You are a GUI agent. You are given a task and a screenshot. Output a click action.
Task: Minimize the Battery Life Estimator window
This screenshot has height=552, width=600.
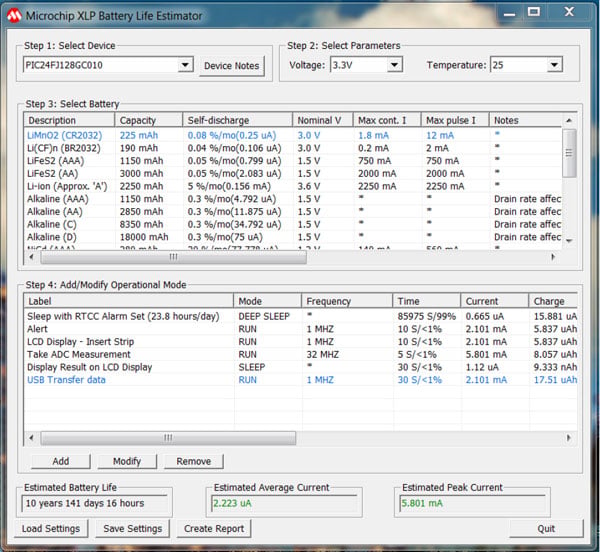coord(509,13)
